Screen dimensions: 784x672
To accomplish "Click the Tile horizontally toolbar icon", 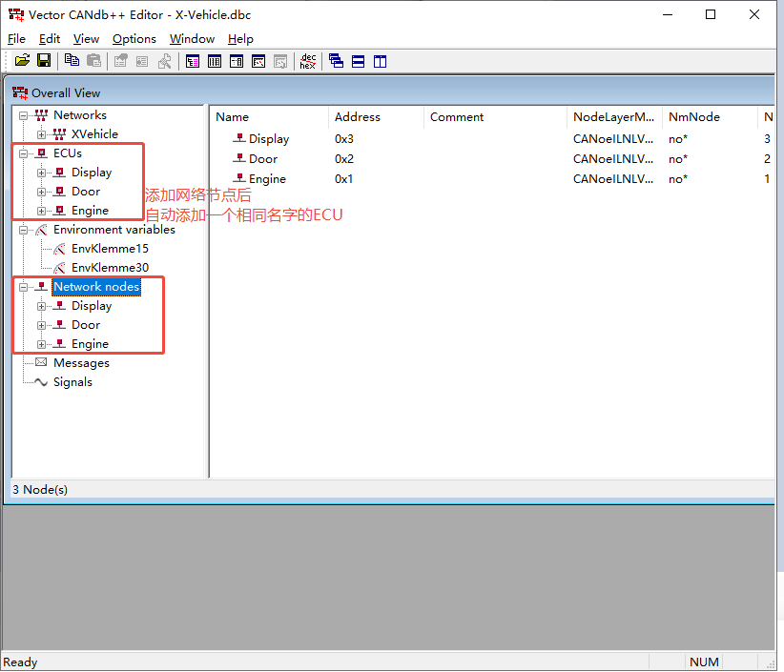I will (358, 61).
